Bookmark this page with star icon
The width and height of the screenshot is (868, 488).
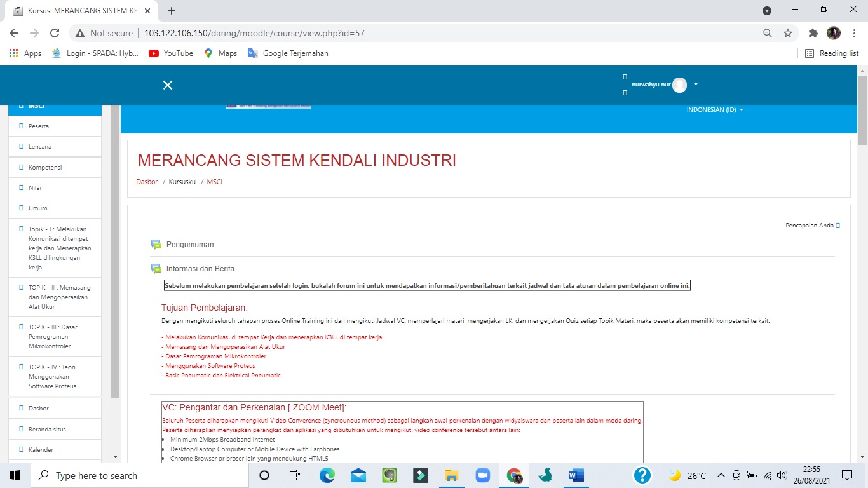[x=788, y=33]
